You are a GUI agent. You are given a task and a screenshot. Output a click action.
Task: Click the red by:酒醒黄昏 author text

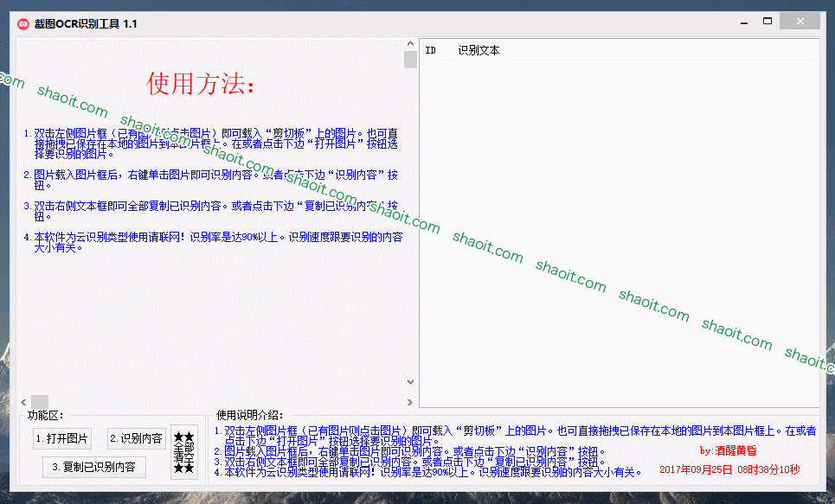coord(729,450)
